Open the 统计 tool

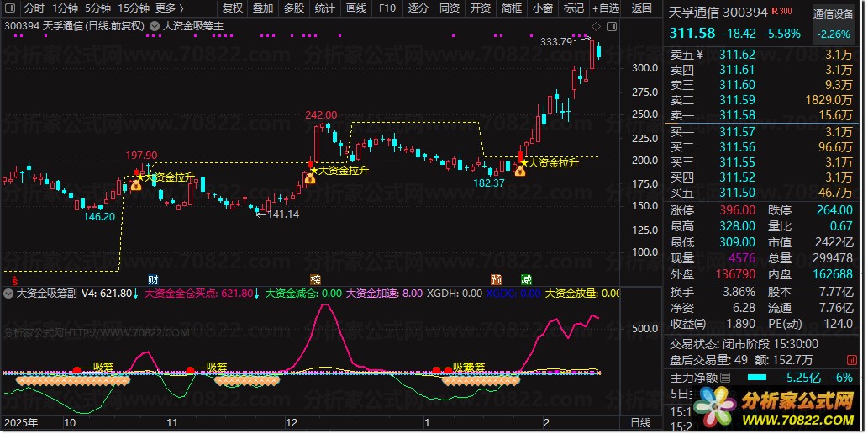325,8
